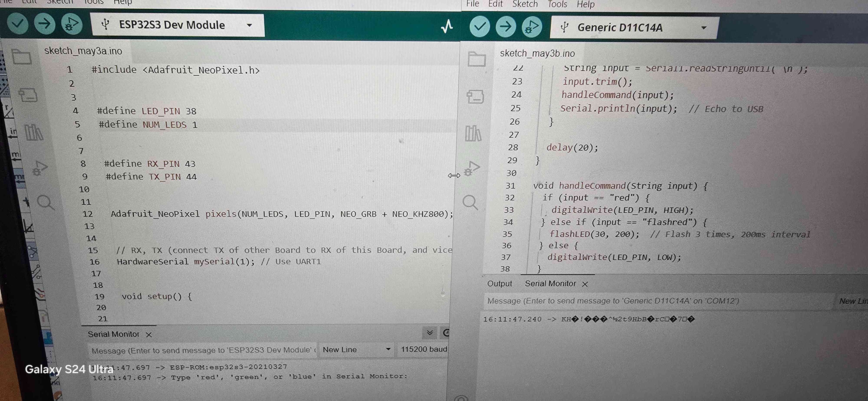
Task: Click line 16 'HardwareSerial mySerial(1);'
Action: [x=186, y=261]
